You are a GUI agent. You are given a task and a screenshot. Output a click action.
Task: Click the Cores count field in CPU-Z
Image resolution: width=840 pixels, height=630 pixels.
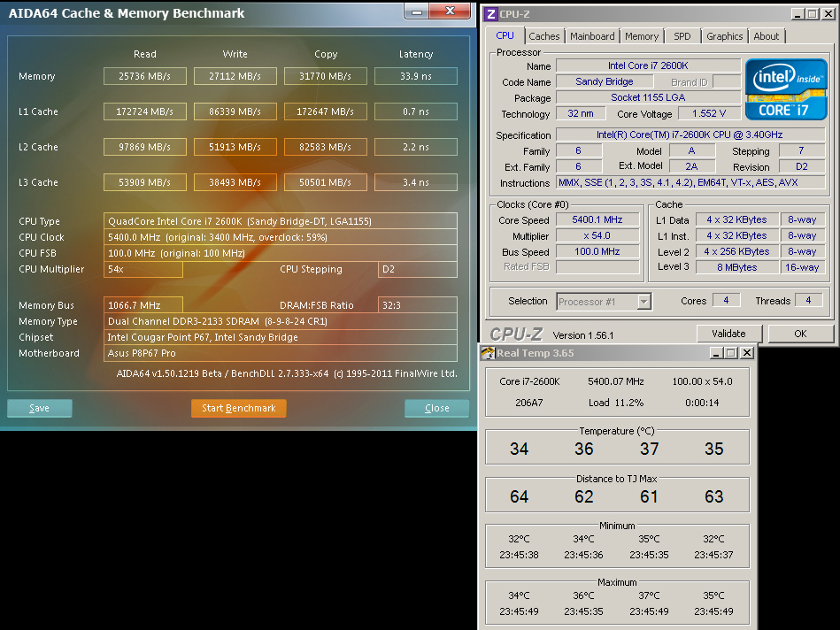click(x=727, y=301)
